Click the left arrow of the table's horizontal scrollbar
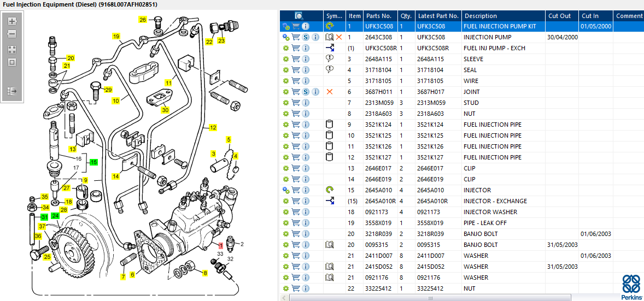This screenshot has height=301, width=644. (x=284, y=298)
